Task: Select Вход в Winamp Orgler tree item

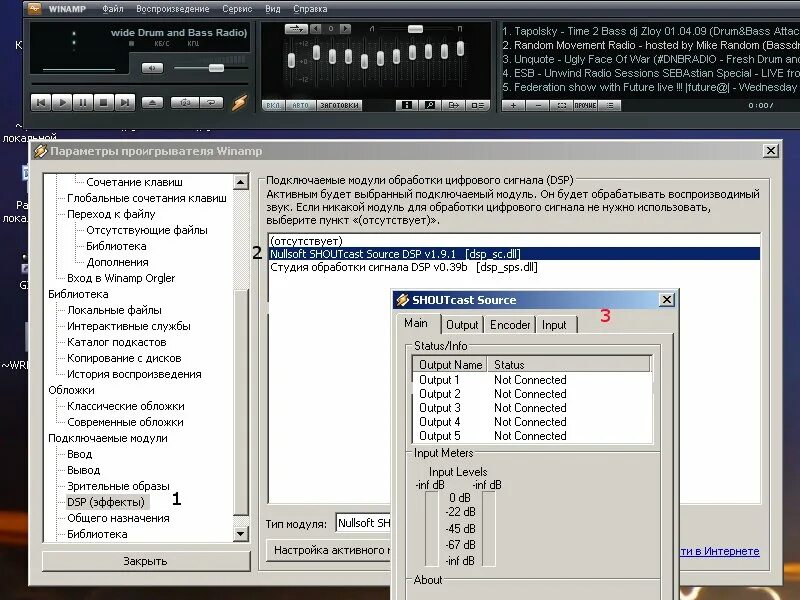Action: [121, 278]
